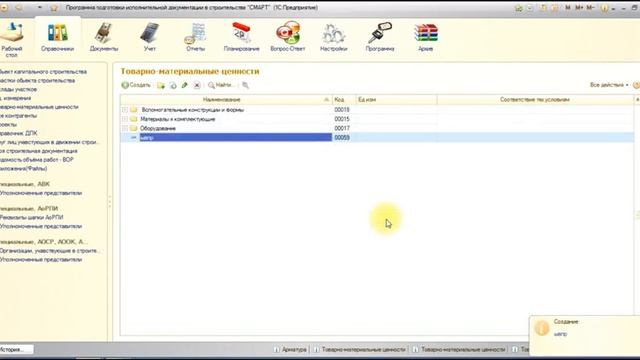Open the Рабочий стол section
The height and width of the screenshot is (360, 640).
click(11, 40)
